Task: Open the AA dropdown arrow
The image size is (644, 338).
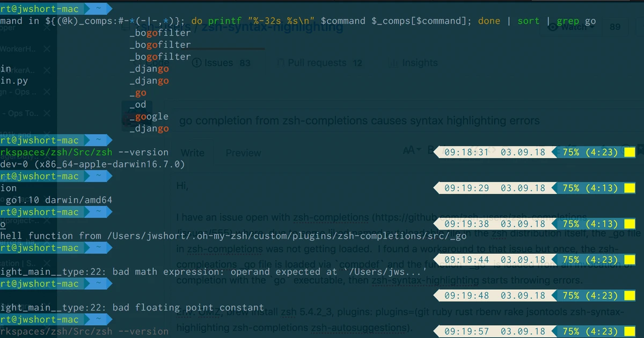Action: coord(419,150)
